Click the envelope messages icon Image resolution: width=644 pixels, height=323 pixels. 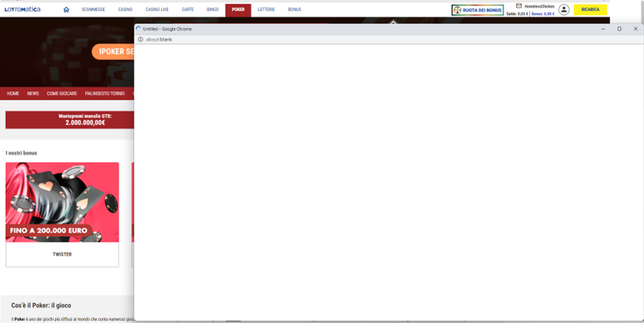coord(519,6)
